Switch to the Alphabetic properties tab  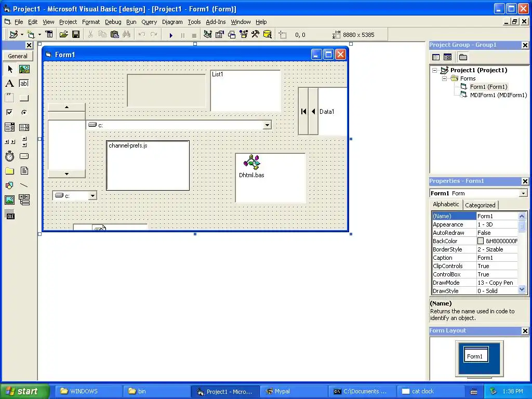click(x=446, y=204)
